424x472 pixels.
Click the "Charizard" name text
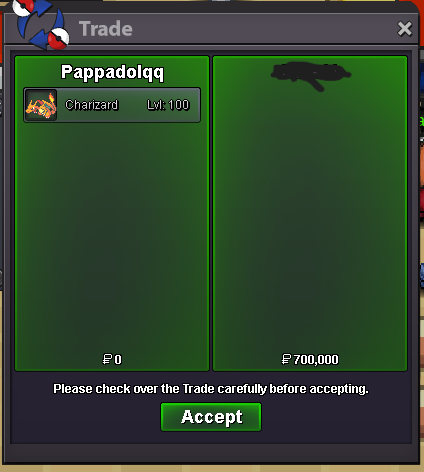pos(92,105)
